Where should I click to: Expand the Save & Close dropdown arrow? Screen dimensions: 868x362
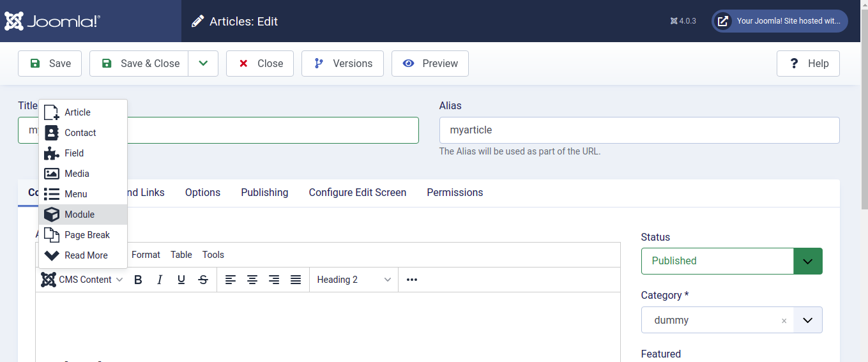click(x=203, y=63)
